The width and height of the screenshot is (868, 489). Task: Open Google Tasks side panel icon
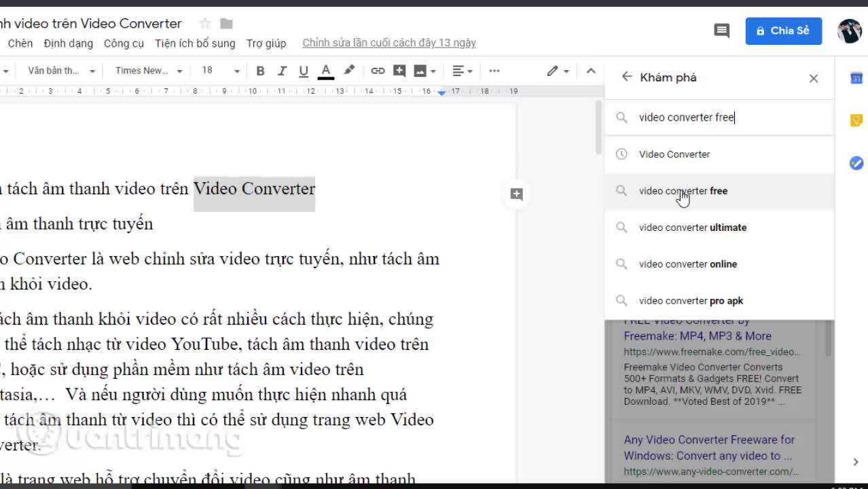[x=856, y=163]
